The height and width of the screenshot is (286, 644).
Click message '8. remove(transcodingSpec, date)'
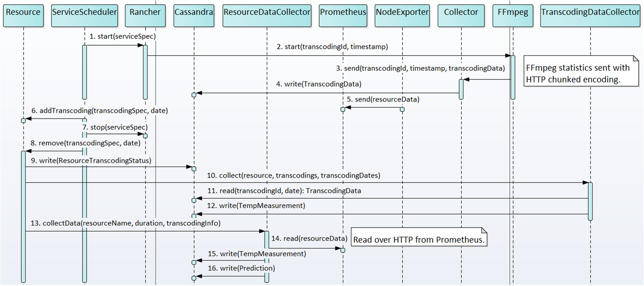click(x=85, y=143)
